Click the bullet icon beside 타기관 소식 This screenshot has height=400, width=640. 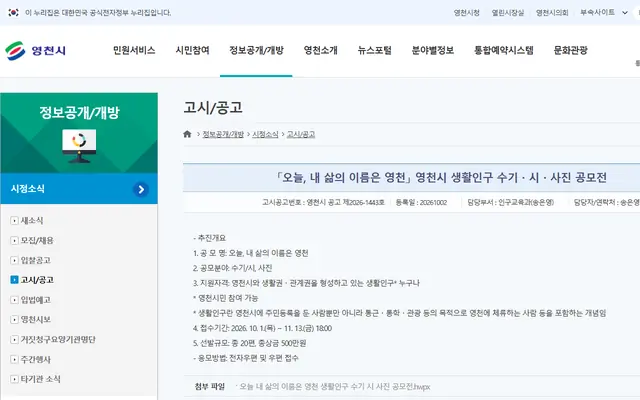point(14,379)
